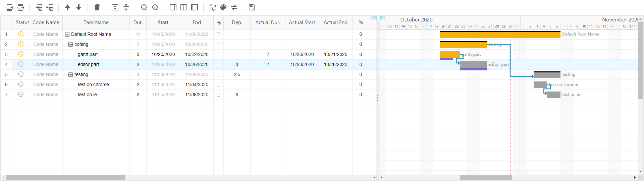Viewport: 644px width, 181px height.
Task: Click the trash delete task icon
Action: (x=97, y=7)
